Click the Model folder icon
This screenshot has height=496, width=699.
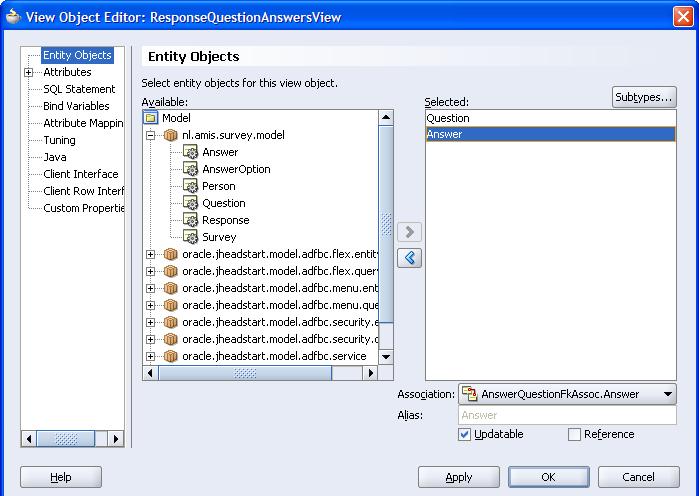coord(152,118)
